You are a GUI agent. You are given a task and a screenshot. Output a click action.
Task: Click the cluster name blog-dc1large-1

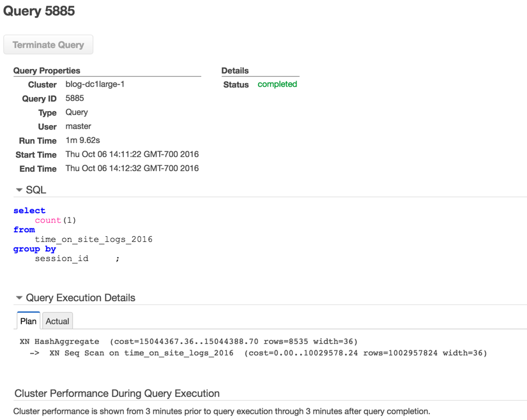(95, 84)
